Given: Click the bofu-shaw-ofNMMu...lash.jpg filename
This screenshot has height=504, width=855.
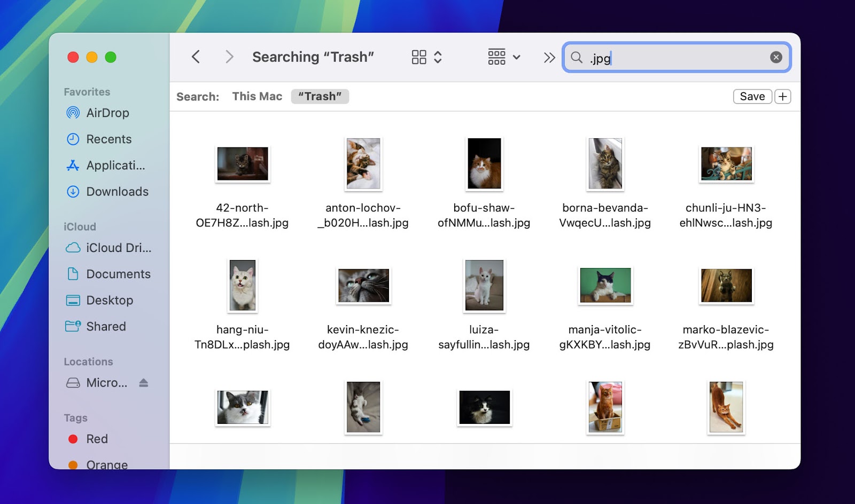Looking at the screenshot, I should pyautogui.click(x=484, y=215).
